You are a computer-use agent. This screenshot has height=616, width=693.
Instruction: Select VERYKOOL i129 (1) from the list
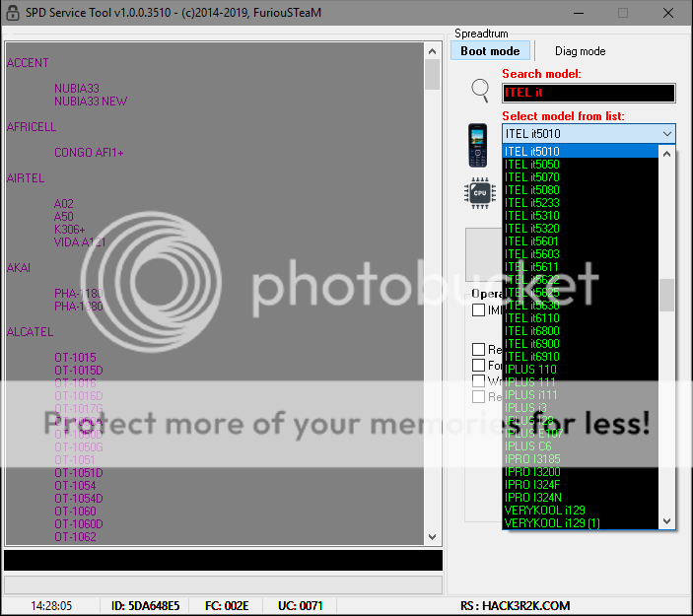pos(581,523)
